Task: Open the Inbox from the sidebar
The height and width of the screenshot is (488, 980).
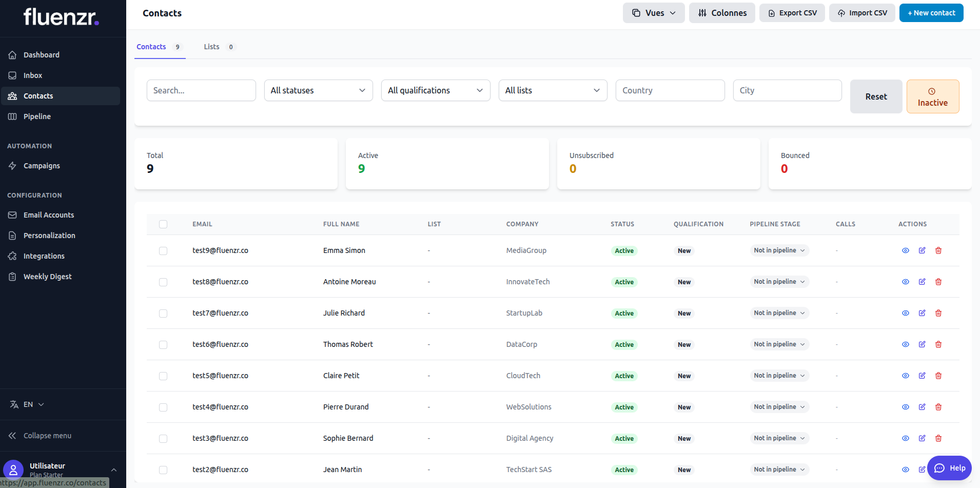Action: coord(33,75)
